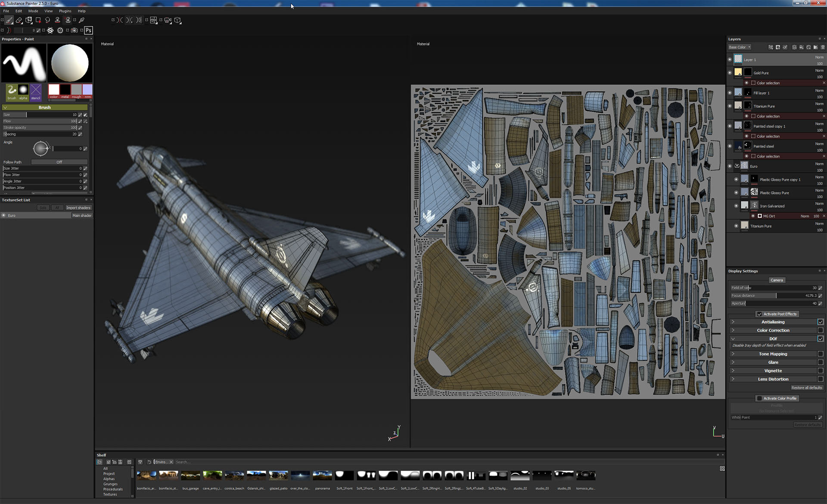Open the Mode menu

click(33, 11)
